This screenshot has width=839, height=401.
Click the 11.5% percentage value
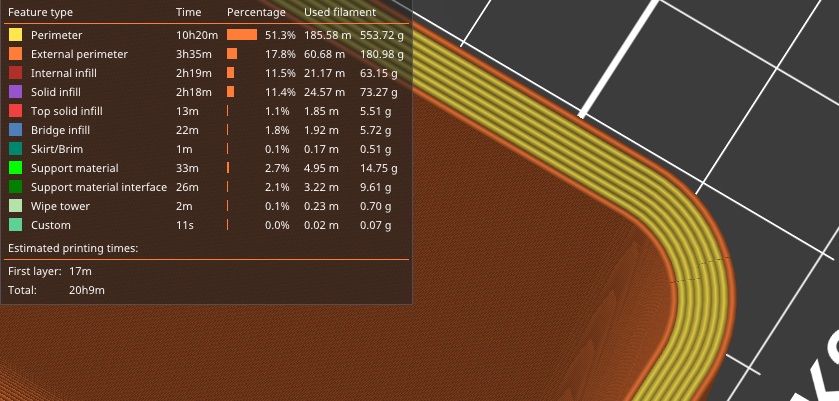coord(280,73)
